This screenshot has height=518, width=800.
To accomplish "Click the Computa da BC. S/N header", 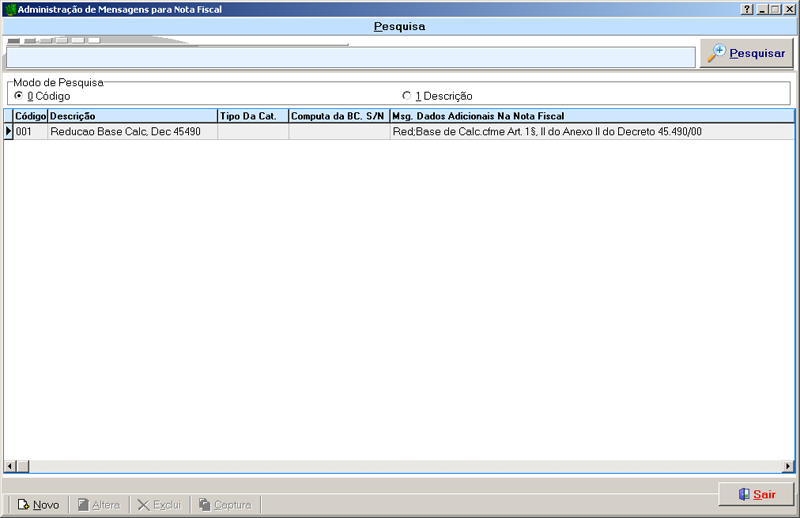I will point(338,116).
